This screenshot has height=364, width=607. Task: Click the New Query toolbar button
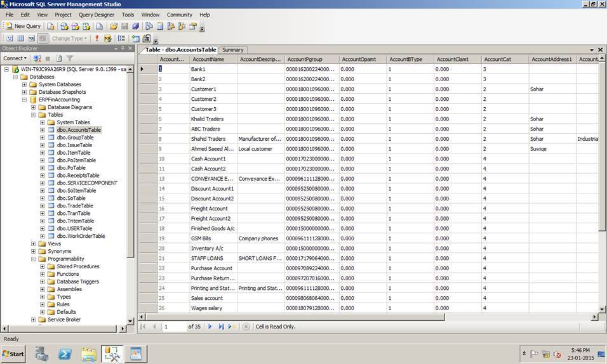(23, 26)
